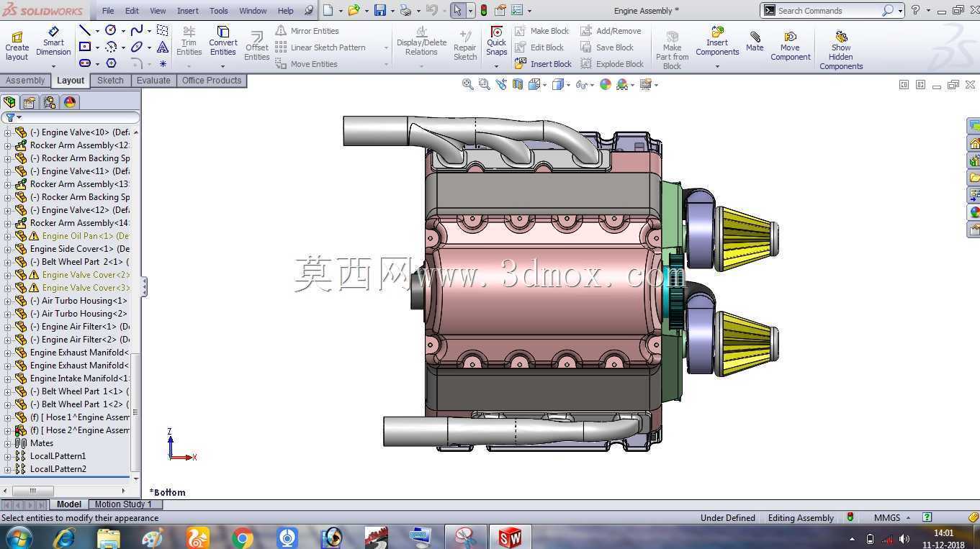Click the Explode Block command
Image resolution: width=980 pixels, height=549 pixels.
(x=612, y=64)
